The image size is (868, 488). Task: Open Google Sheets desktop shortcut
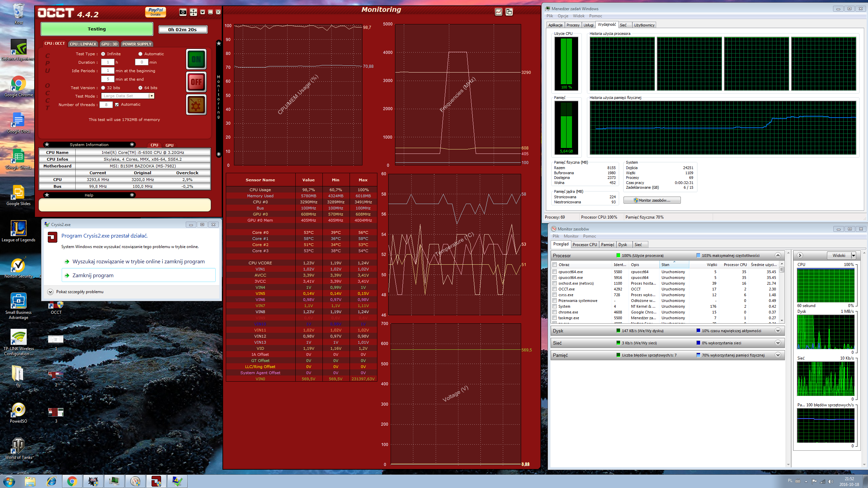[19, 159]
